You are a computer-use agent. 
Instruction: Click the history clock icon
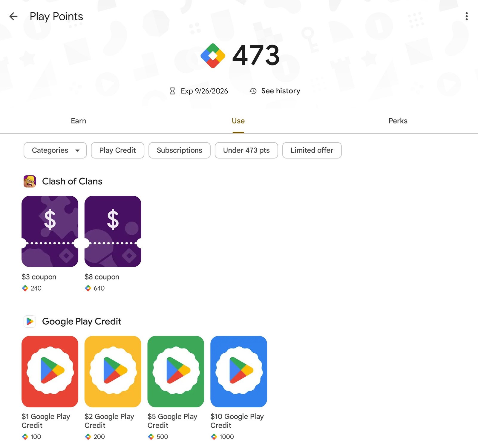click(253, 91)
